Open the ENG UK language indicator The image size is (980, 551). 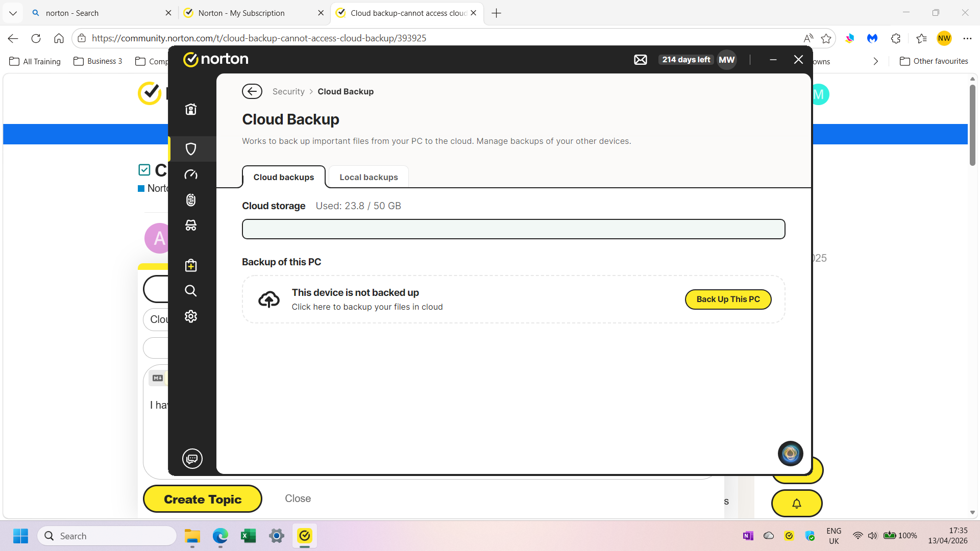[834, 536]
